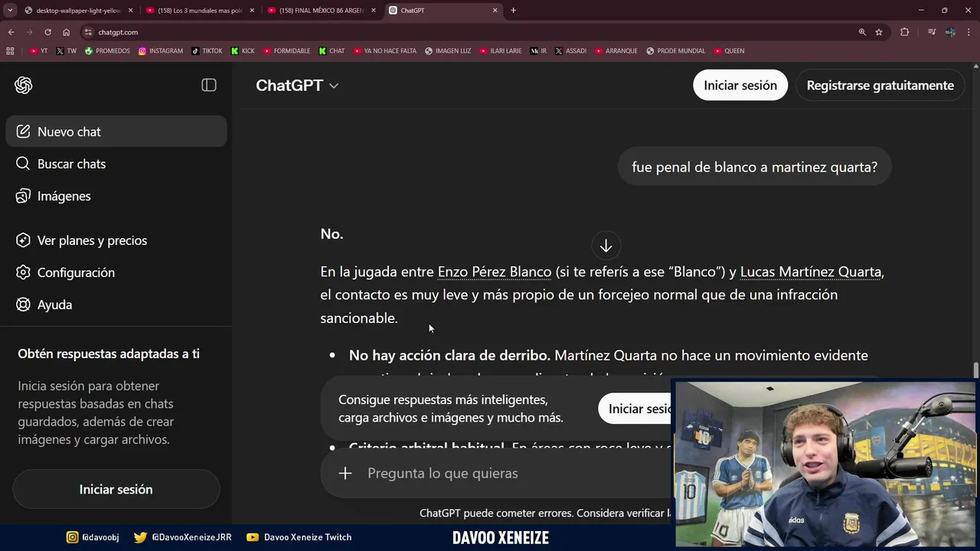The width and height of the screenshot is (980, 551).
Task: Open the Enzo Pérez Blanco link
Action: tap(495, 272)
